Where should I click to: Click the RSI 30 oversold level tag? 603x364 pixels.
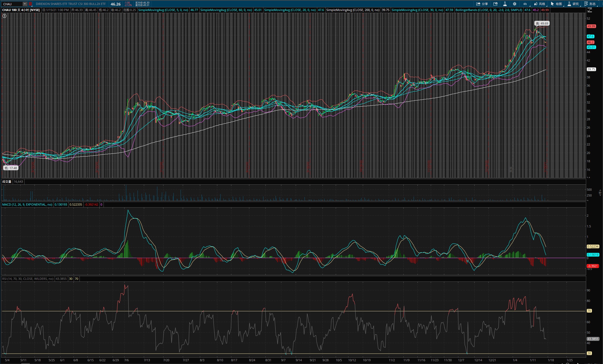point(589,353)
